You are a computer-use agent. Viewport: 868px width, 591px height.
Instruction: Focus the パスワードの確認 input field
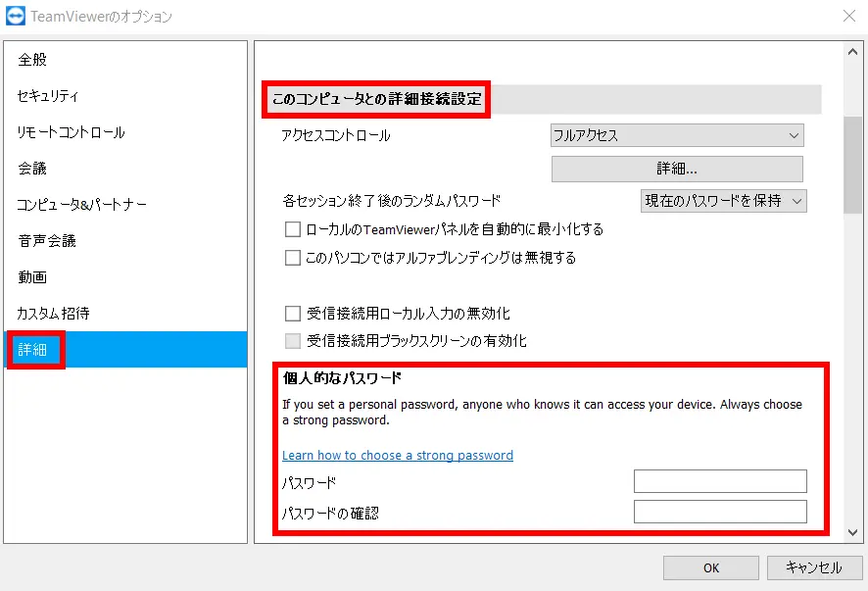tap(720, 512)
